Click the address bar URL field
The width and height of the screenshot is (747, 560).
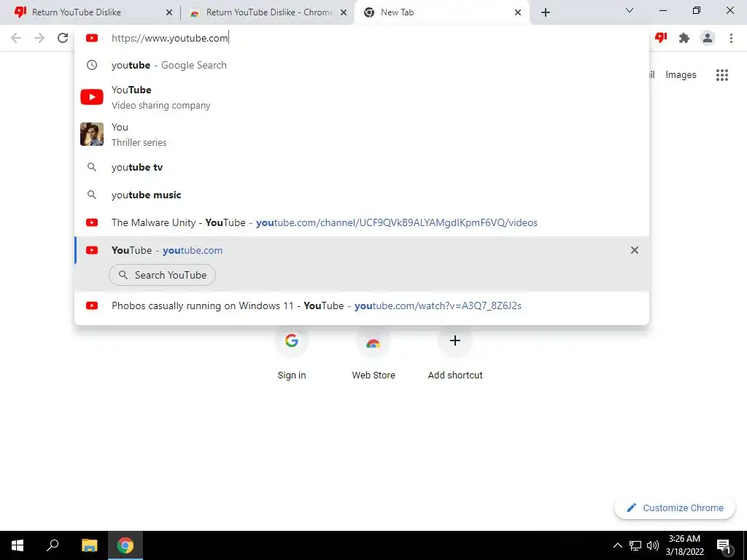[362, 38]
